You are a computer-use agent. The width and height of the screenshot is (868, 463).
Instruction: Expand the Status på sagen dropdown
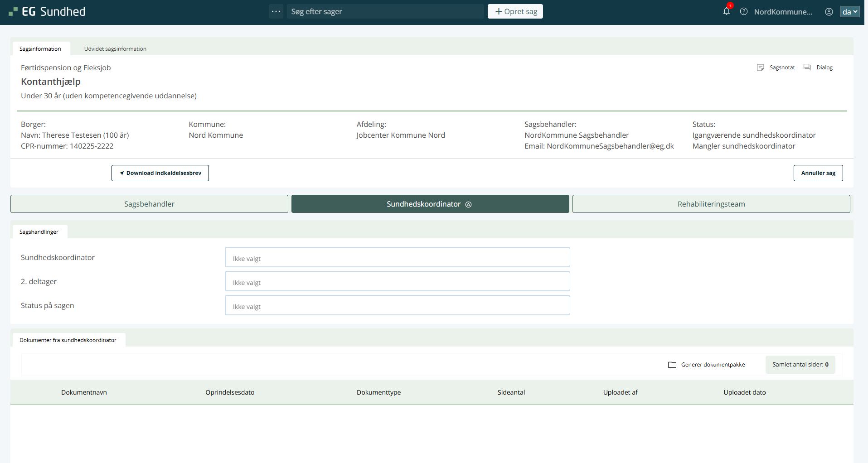pos(397,305)
